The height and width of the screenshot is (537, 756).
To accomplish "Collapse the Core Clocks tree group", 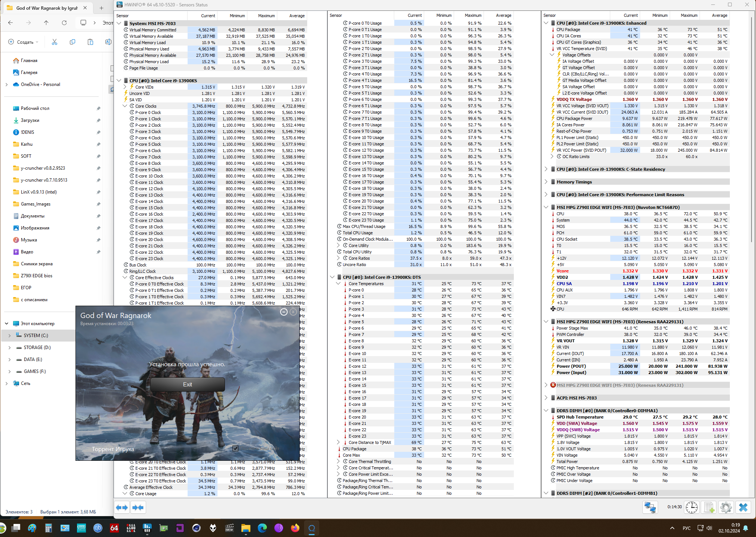I will [125, 106].
